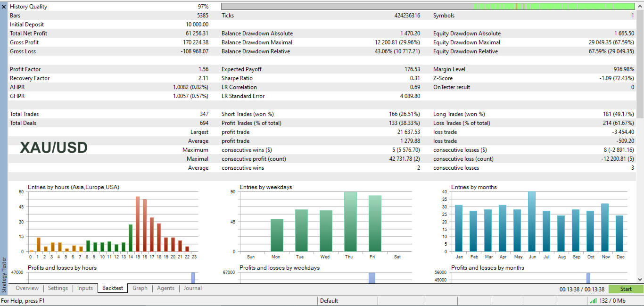
Task: Click the Entries by hours chart title
Action: point(74,187)
